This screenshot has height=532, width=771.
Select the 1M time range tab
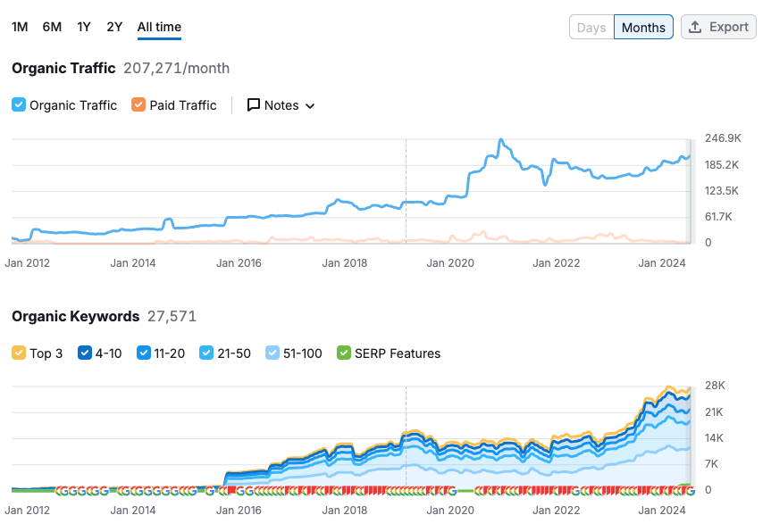coord(20,27)
